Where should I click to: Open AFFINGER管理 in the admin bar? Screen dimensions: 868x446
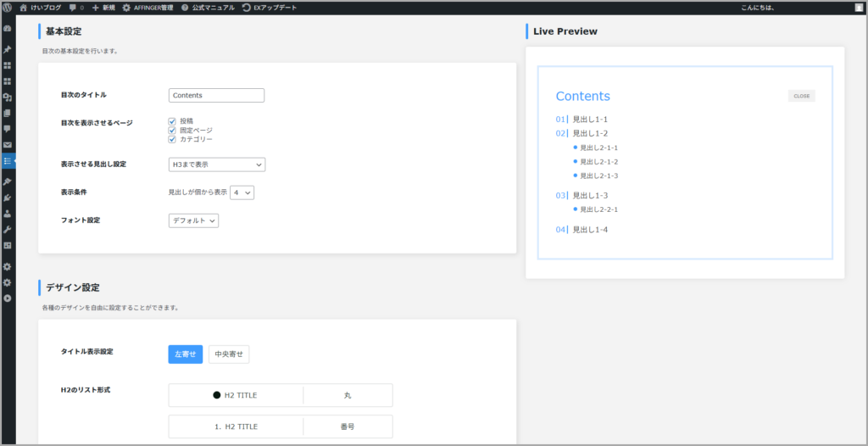click(147, 7)
